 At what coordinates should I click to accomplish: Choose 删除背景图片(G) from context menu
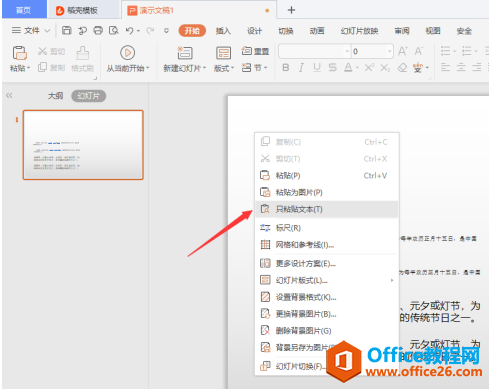pyautogui.click(x=327, y=331)
